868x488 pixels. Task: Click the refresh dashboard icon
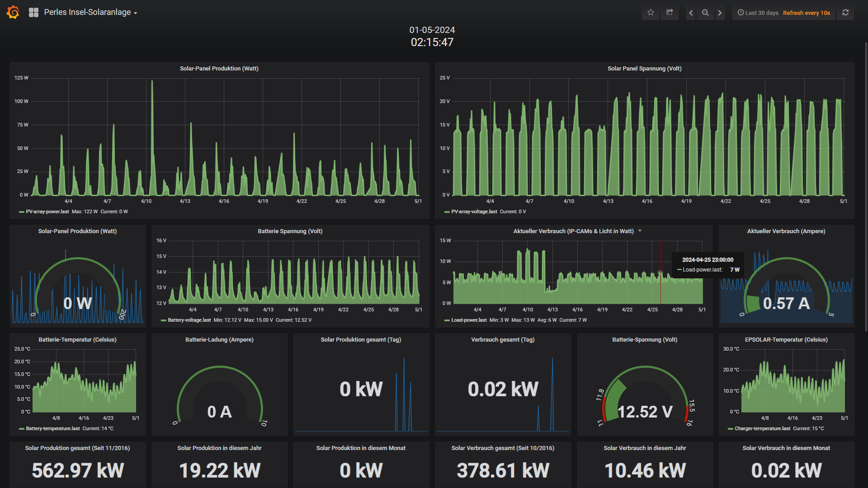point(845,13)
